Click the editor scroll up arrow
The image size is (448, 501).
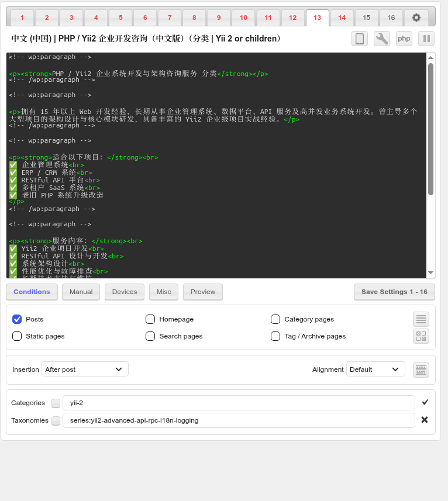tap(430, 57)
